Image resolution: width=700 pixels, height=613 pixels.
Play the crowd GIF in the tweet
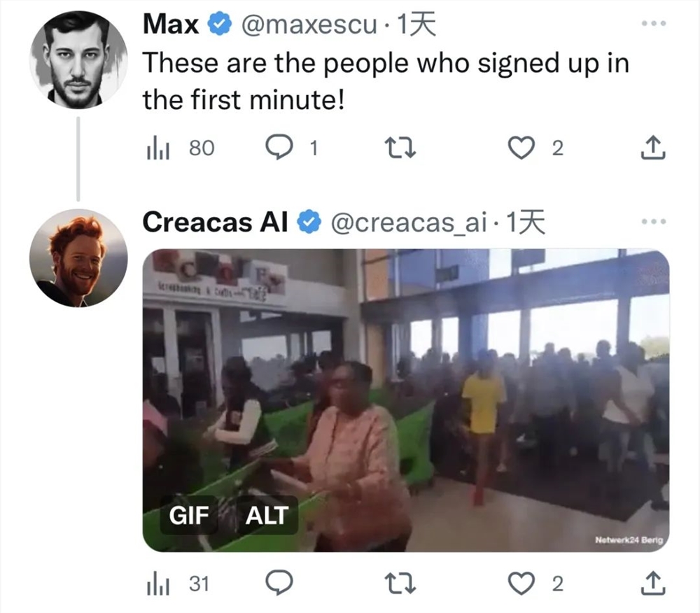point(406,400)
